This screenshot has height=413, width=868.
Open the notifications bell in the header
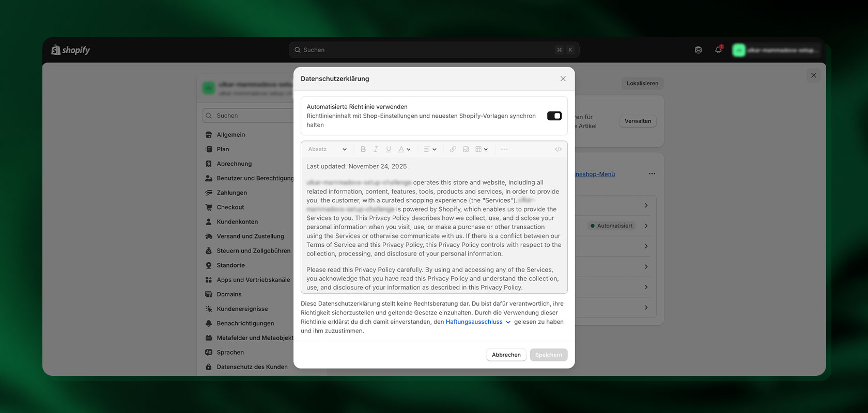tap(718, 50)
